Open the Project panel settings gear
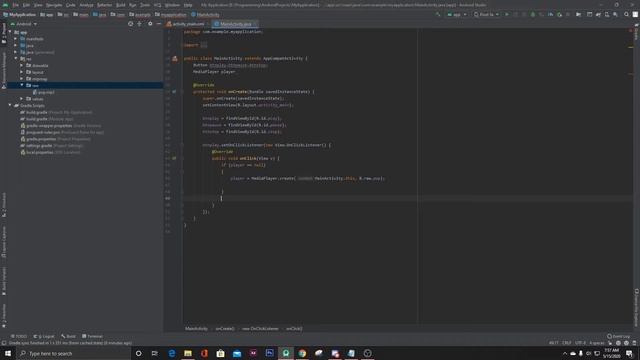This screenshot has width=640, height=360. (x=150, y=24)
